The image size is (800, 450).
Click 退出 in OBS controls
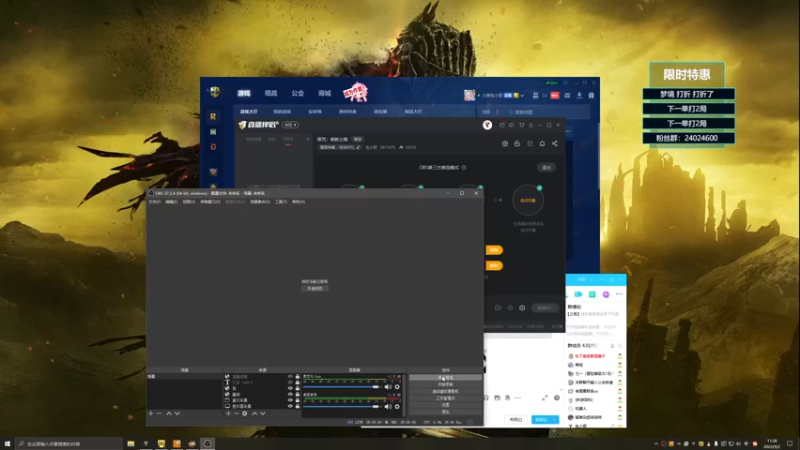tap(445, 412)
